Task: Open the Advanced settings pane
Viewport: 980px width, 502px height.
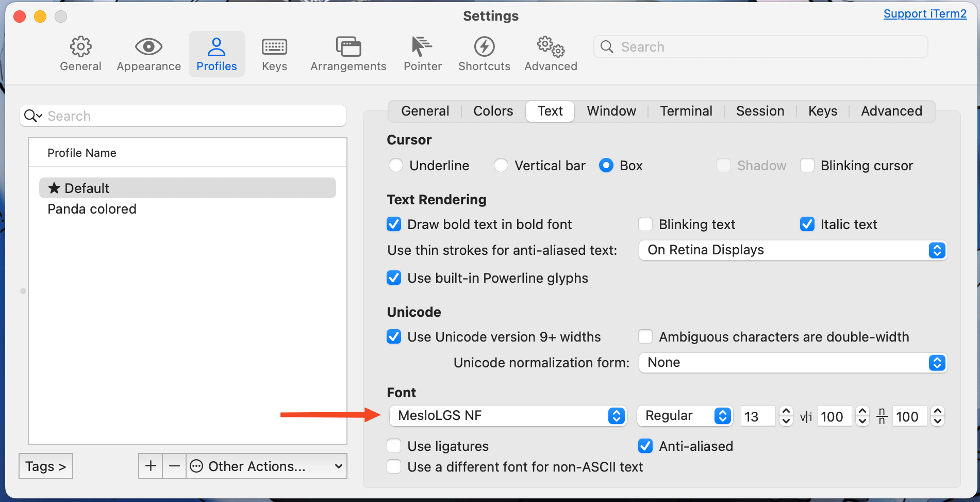Action: [550, 53]
